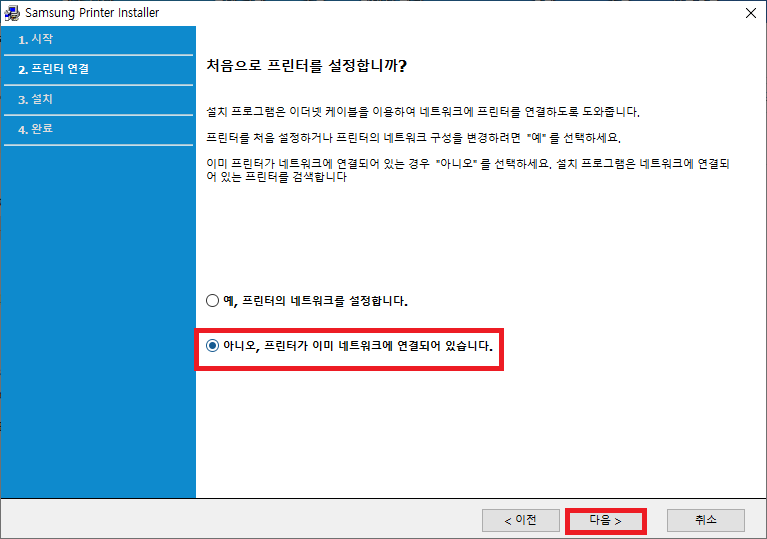Viewport: 767px width, 539px height.
Task: Click the '< 이전' back button
Action: pyautogui.click(x=520, y=520)
